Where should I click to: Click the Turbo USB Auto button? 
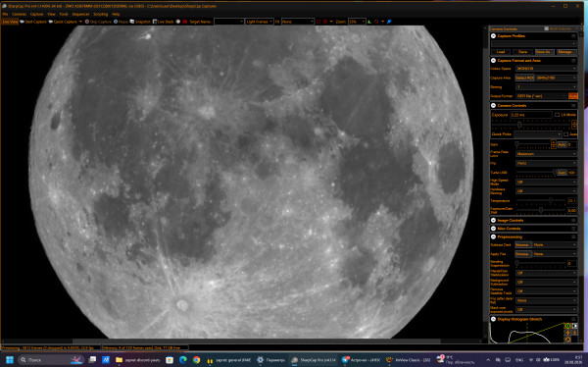point(562,173)
